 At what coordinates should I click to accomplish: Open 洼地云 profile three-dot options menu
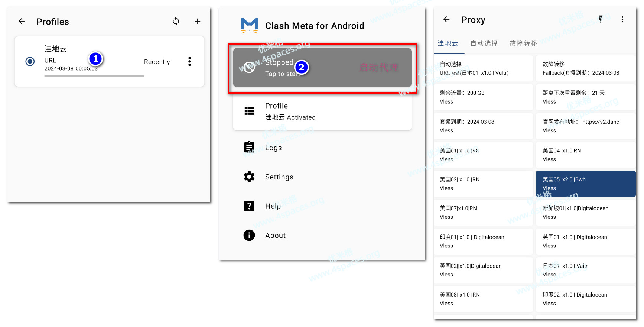coord(189,62)
